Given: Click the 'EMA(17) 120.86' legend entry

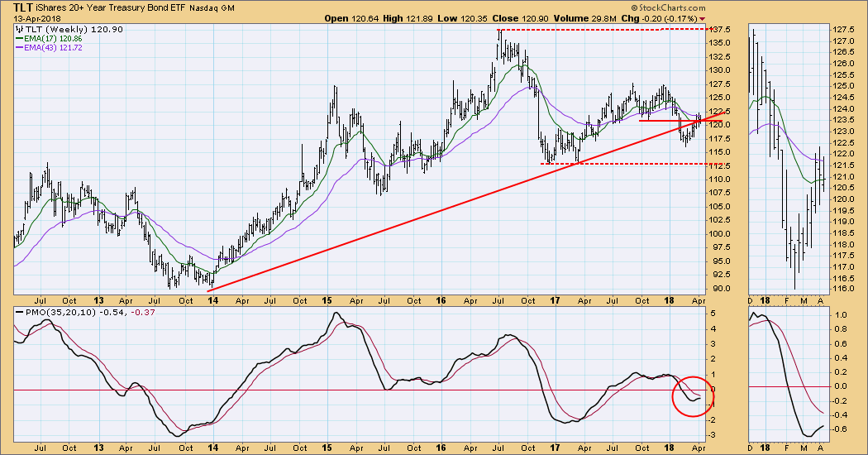Looking at the screenshot, I should click(53, 39).
